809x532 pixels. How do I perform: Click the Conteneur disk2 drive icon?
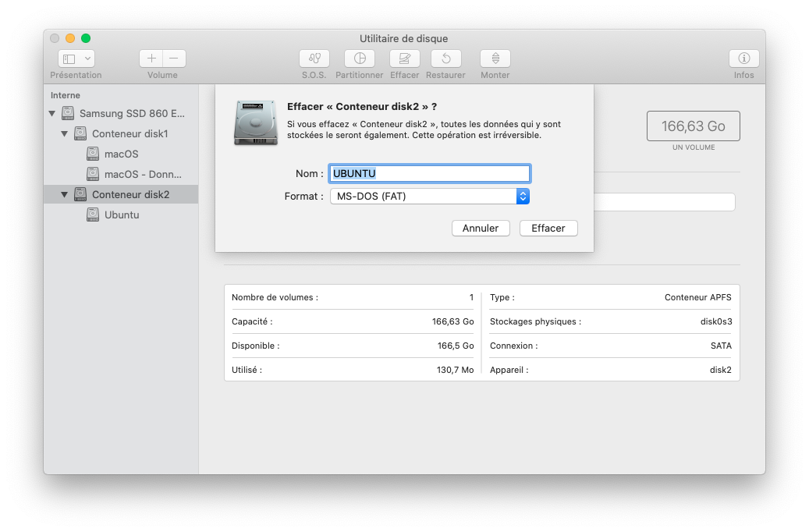click(x=80, y=194)
